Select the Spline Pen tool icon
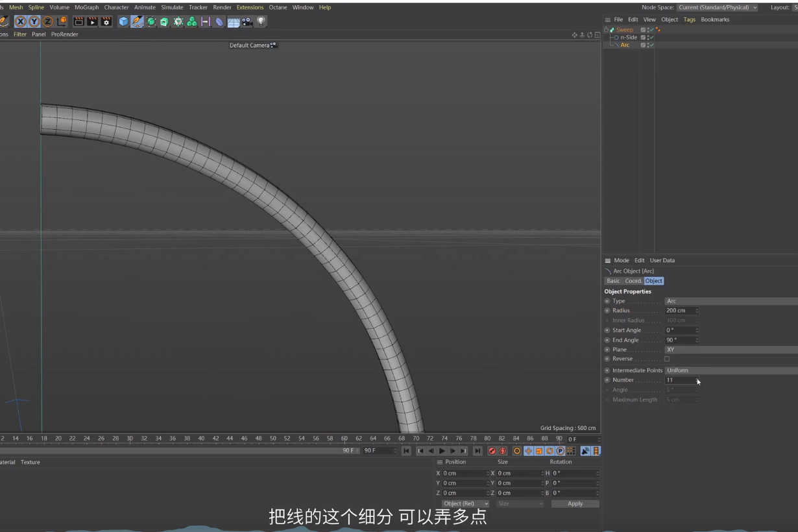798x532 pixels. coord(137,21)
